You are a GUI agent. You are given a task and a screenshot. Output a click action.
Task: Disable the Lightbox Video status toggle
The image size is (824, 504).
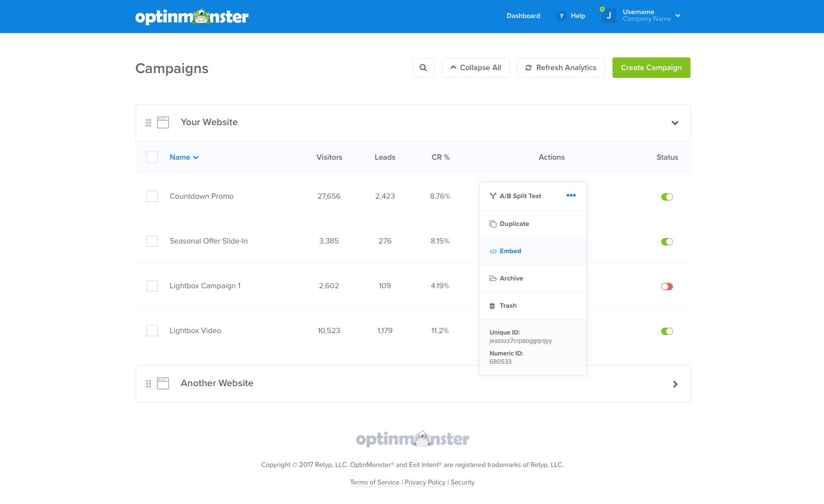[667, 331]
